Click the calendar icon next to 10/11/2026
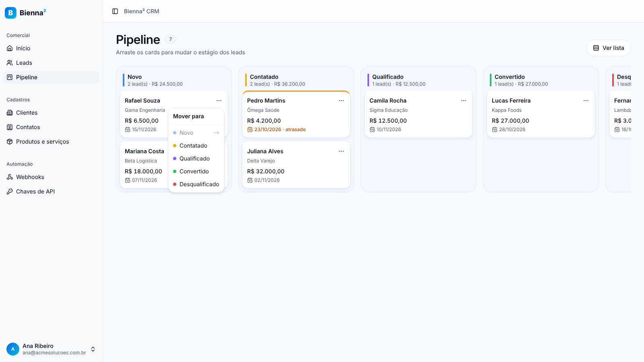 pyautogui.click(x=372, y=130)
